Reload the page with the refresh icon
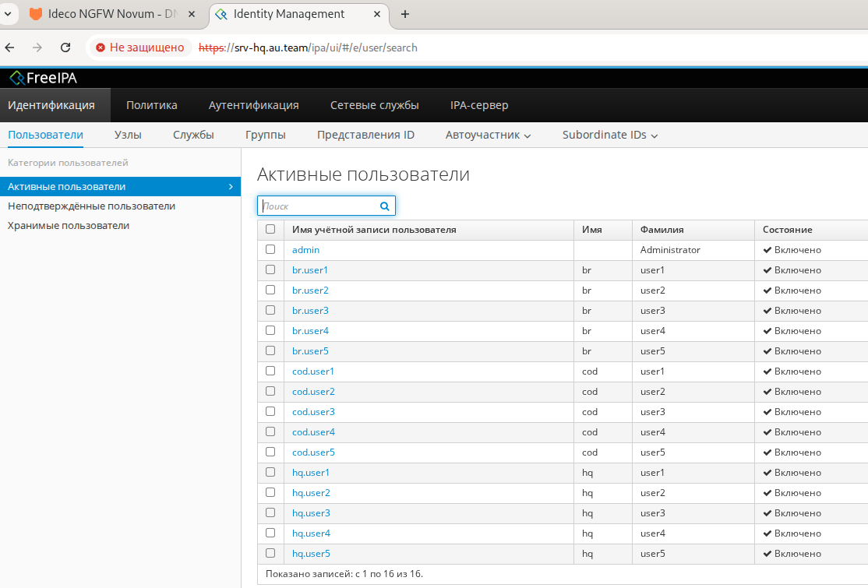This screenshot has width=868, height=588. point(65,48)
